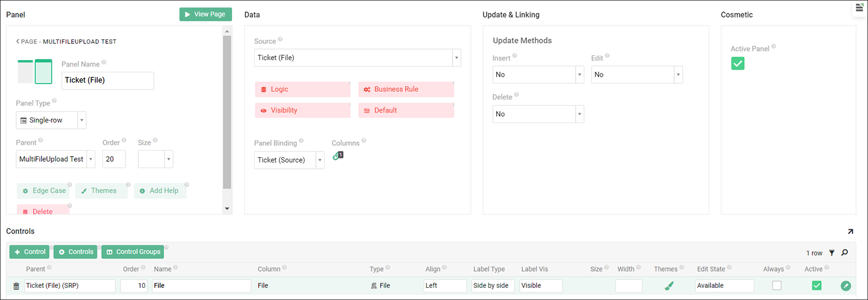
Task: Open Themes brush icon in File row
Action: pos(670,286)
